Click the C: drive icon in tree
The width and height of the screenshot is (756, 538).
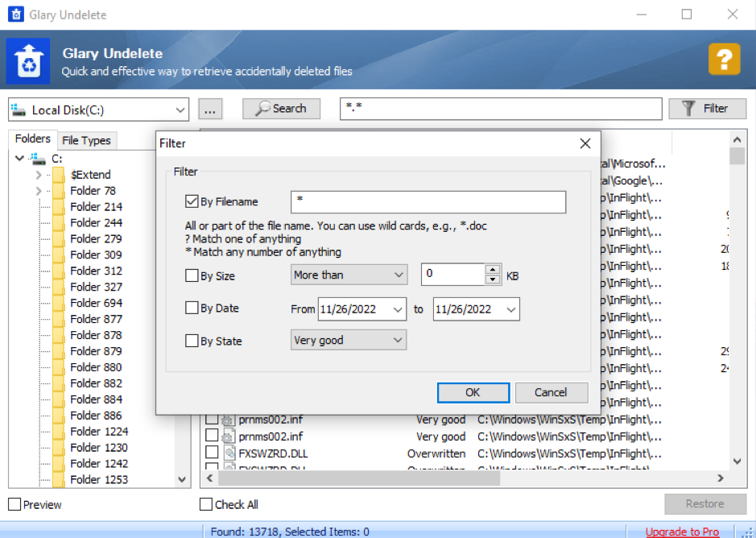(38, 159)
